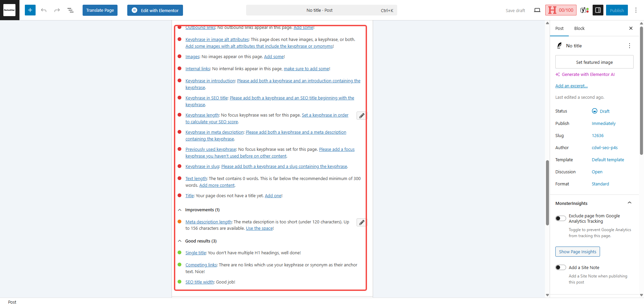Image resolution: width=644 pixels, height=306 pixels.
Task: Click the pencil beside Meta description length
Action: point(361,222)
